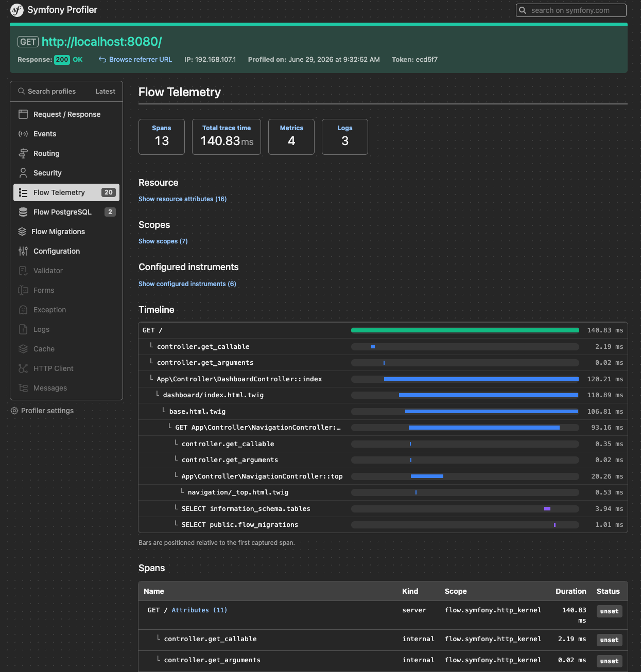Click the purple SELECT information_schema.tables timeline bar

point(547,509)
